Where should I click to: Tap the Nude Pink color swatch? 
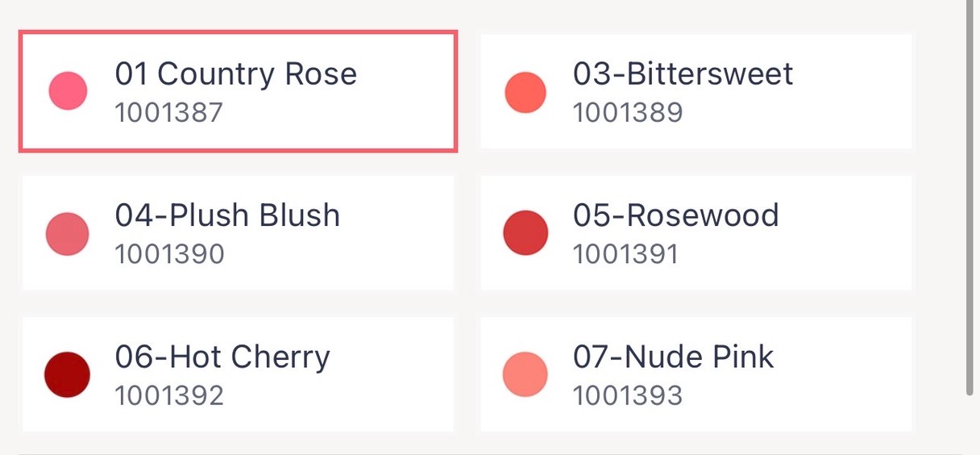click(525, 374)
